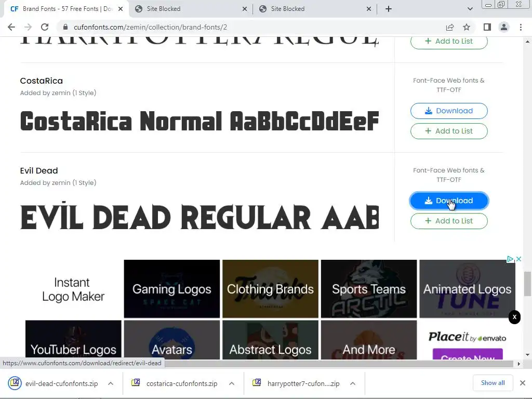Click the vertical page scrollbar thumb

527,284
